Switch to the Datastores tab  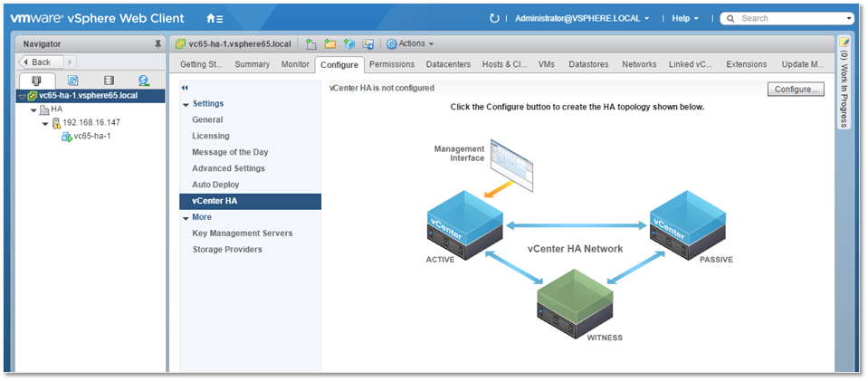(588, 64)
